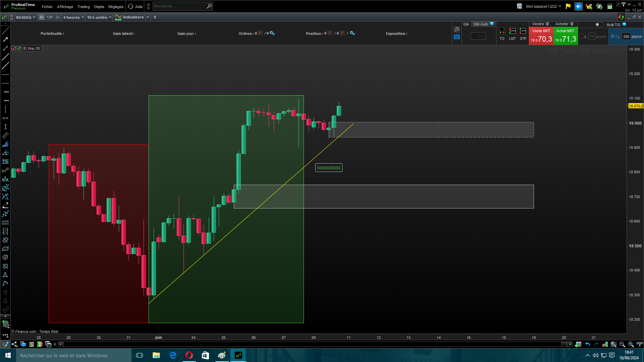
Task: Toggle the Multi T/S switch
Action: [599, 24]
